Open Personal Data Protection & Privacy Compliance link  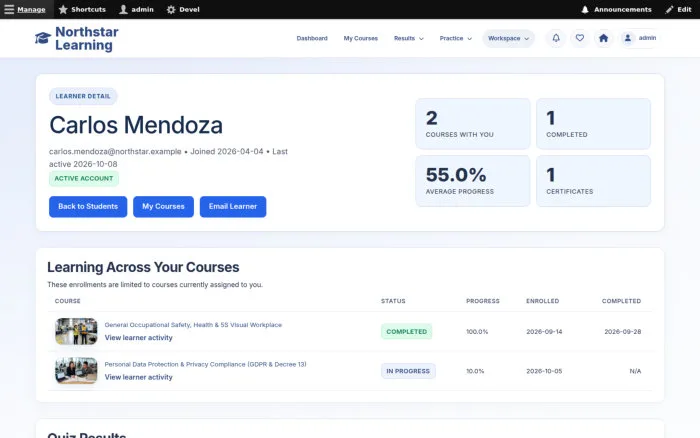205,364
